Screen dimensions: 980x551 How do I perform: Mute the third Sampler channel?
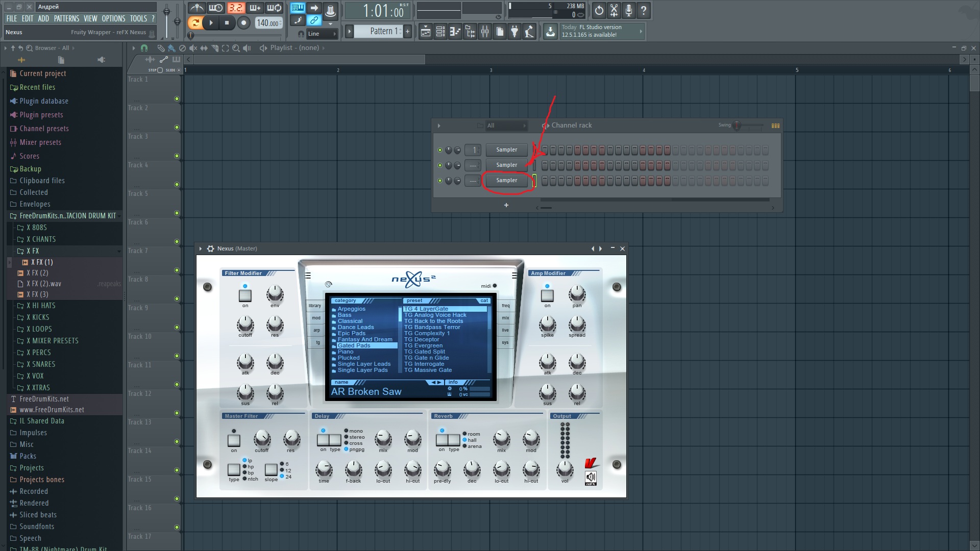pos(440,181)
